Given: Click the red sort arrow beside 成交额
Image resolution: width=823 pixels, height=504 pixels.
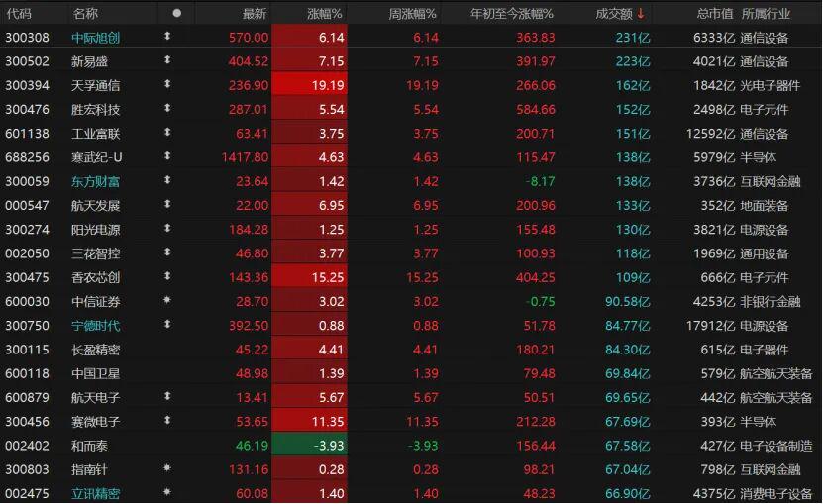Looking at the screenshot, I should point(641,13).
